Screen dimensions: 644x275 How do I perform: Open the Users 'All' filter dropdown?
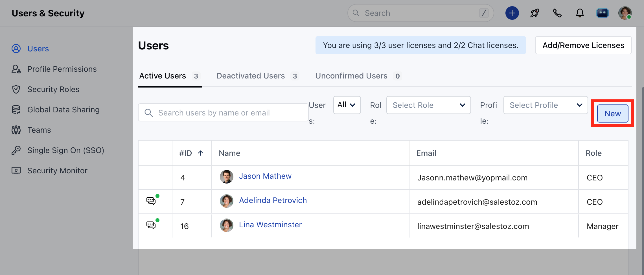347,105
